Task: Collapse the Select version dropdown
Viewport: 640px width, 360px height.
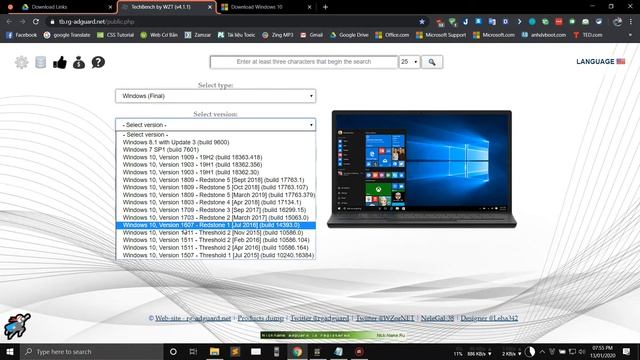Action: coord(216,124)
